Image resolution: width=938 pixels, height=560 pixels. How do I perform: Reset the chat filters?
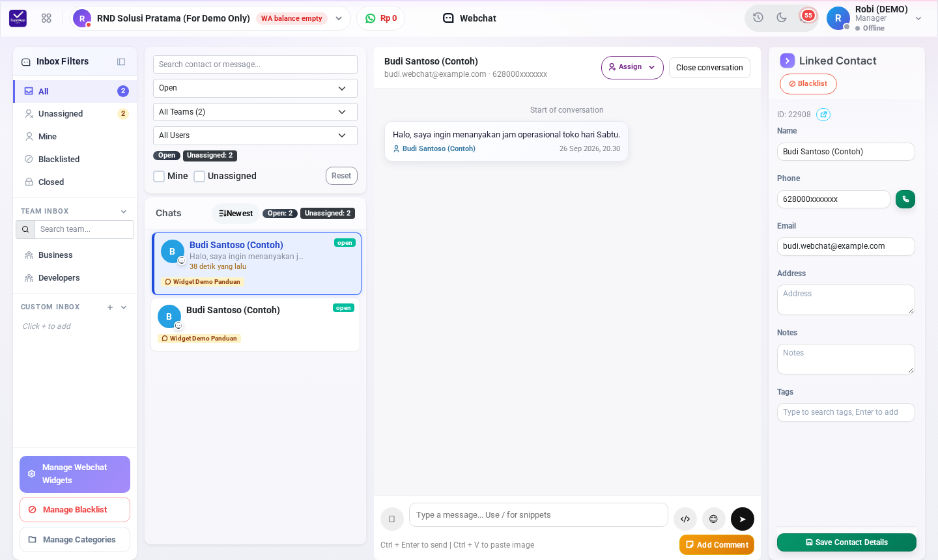[x=341, y=176]
